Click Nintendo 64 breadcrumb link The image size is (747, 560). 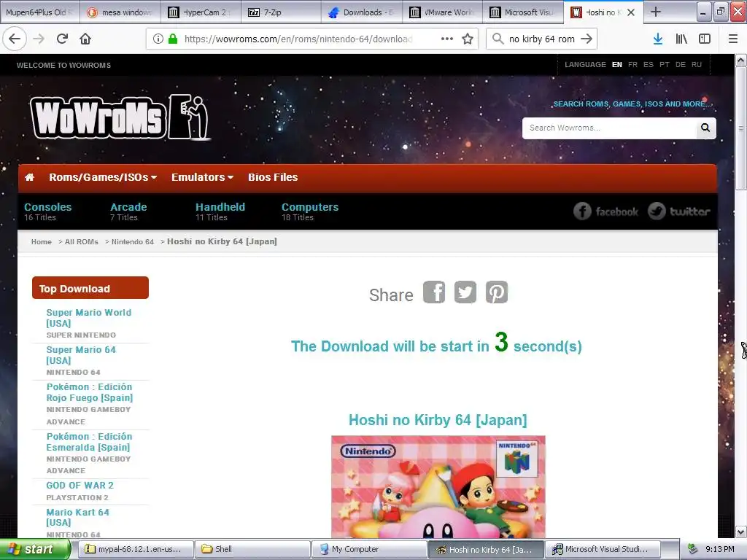tap(133, 242)
